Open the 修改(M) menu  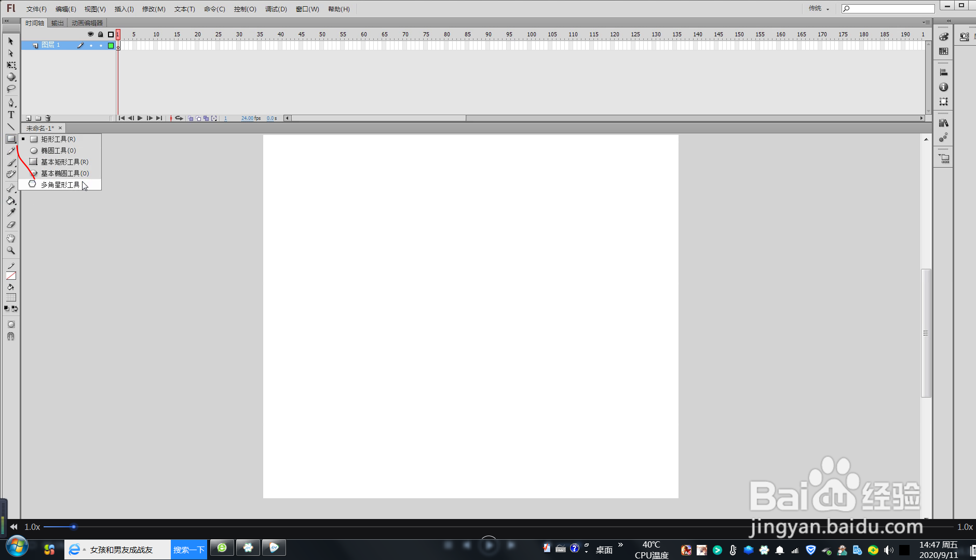pos(153,8)
